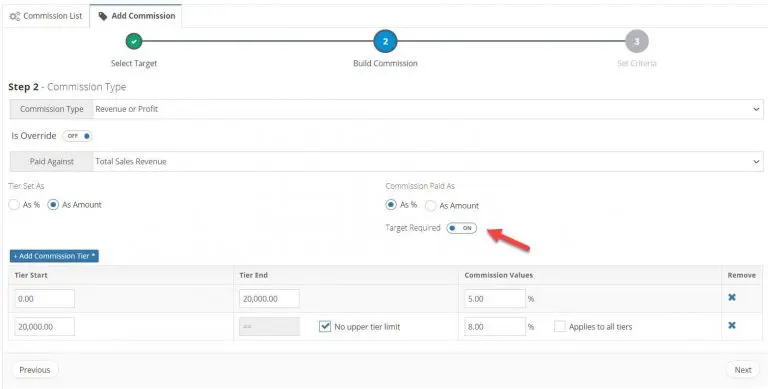The width and height of the screenshot is (768, 389).
Task: Click the Paid Against field label
Action: point(51,161)
